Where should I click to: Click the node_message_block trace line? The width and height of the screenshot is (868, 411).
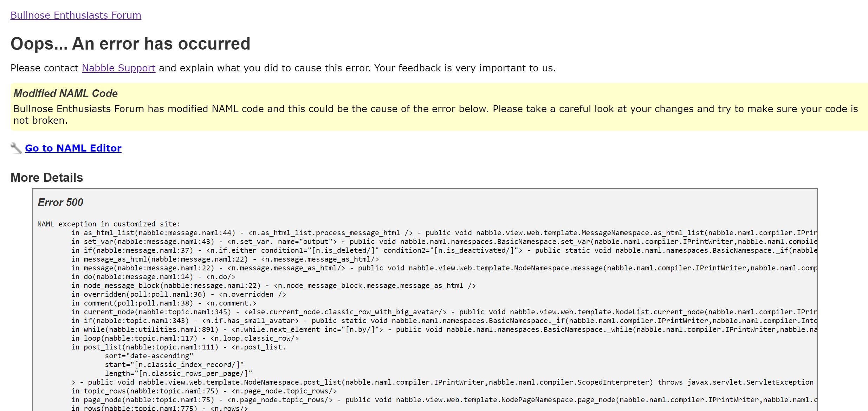click(273, 285)
